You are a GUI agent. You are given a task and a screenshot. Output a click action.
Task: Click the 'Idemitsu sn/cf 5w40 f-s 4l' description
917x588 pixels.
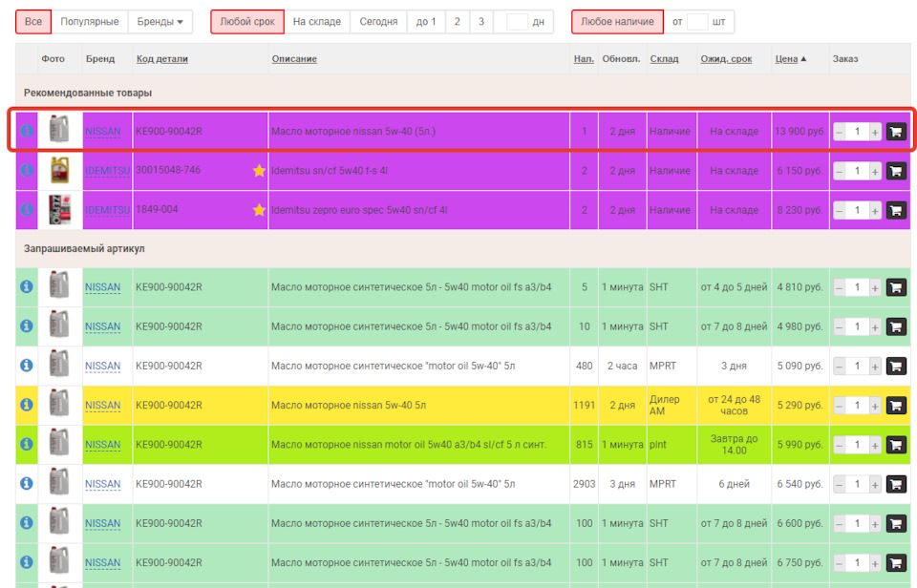click(330, 171)
